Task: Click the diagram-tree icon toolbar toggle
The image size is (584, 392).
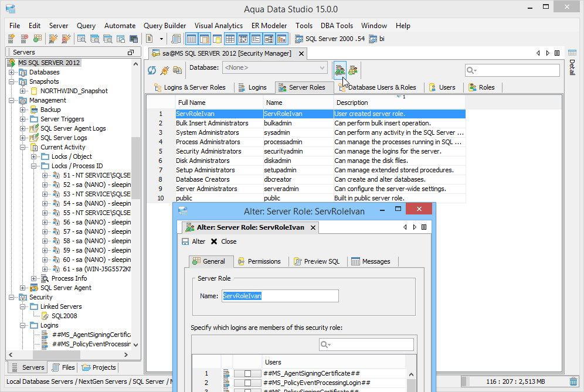Action: [269, 38]
